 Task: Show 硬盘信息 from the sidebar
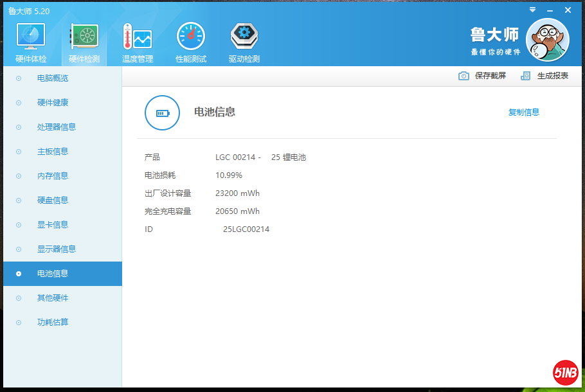click(53, 200)
